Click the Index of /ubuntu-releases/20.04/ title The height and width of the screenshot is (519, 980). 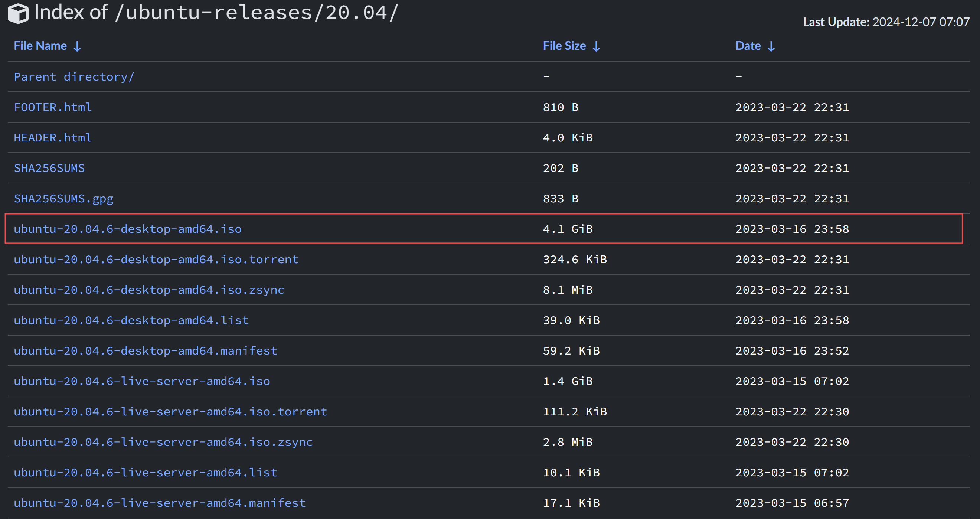[216, 13]
